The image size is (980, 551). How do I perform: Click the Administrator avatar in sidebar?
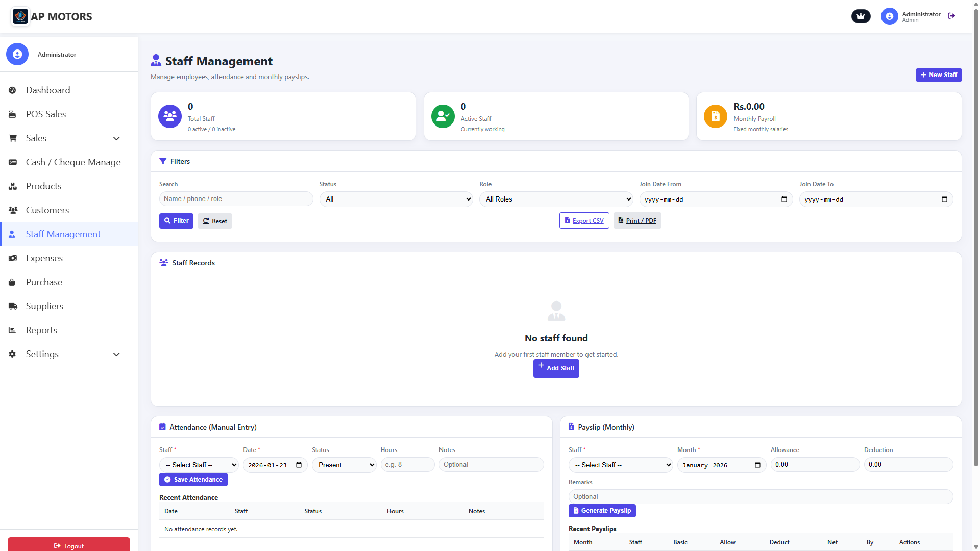pos(17,54)
